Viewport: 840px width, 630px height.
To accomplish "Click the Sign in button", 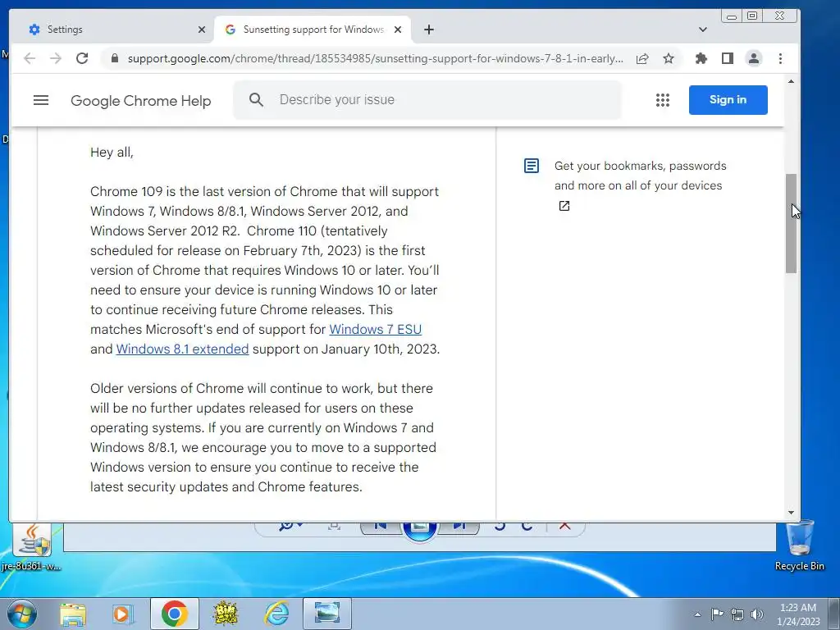I will pos(728,99).
